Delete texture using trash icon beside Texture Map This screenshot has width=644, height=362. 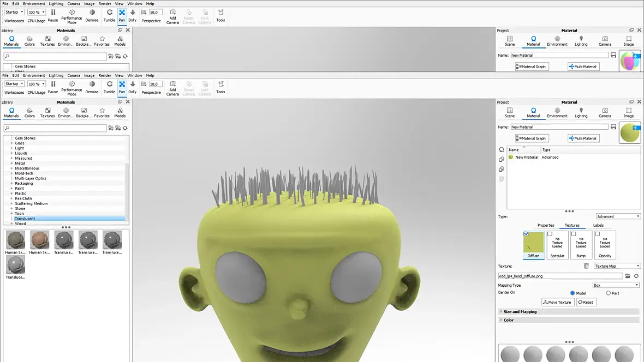point(586,266)
